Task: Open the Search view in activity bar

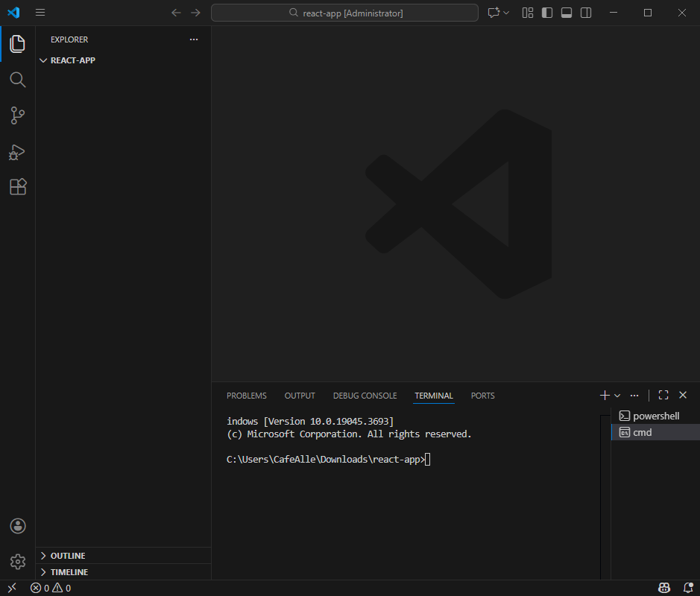Action: [17, 80]
